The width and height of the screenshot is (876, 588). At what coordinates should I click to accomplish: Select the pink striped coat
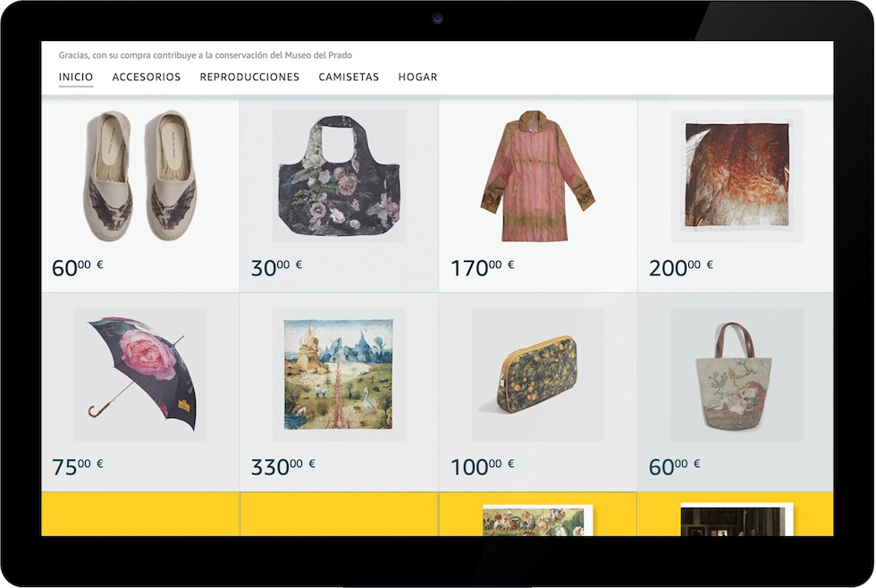point(537,176)
